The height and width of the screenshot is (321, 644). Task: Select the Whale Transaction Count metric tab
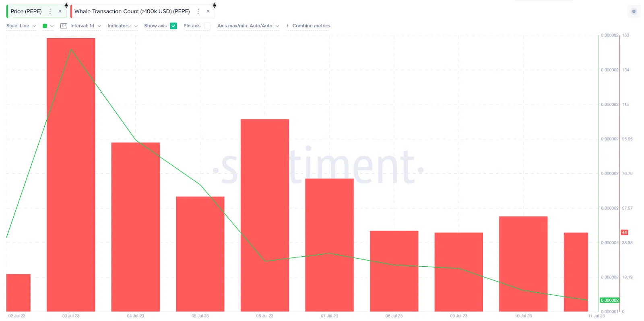point(132,11)
